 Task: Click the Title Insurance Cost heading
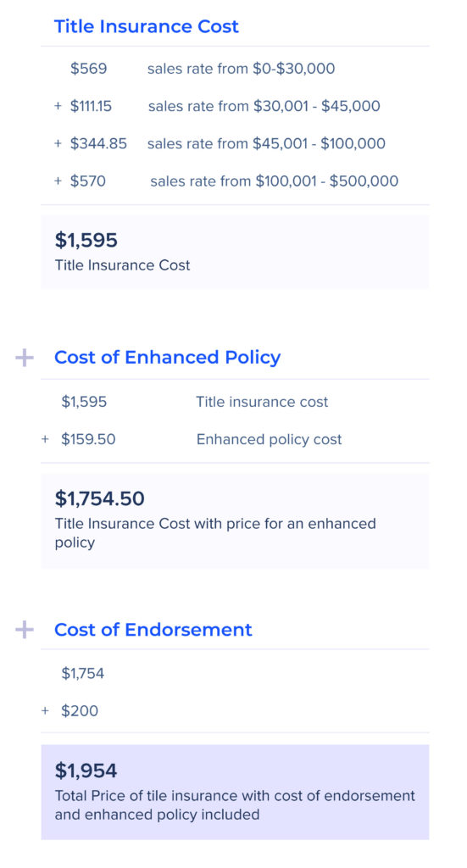coord(146,26)
